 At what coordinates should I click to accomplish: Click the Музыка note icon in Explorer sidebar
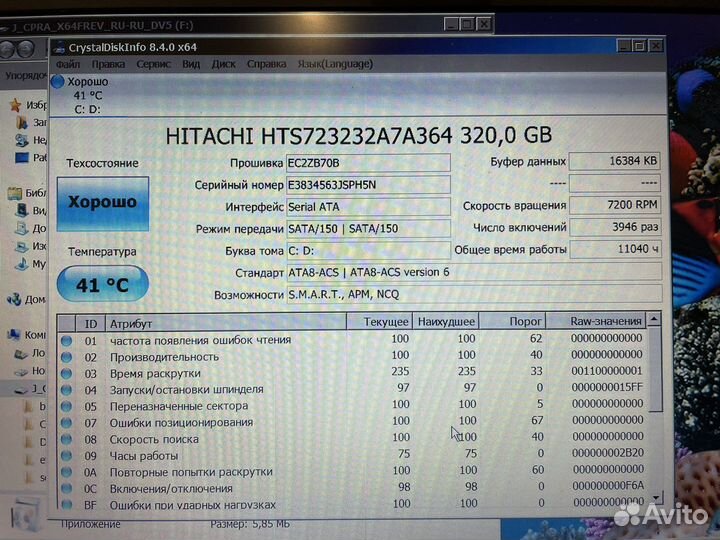click(x=22, y=264)
